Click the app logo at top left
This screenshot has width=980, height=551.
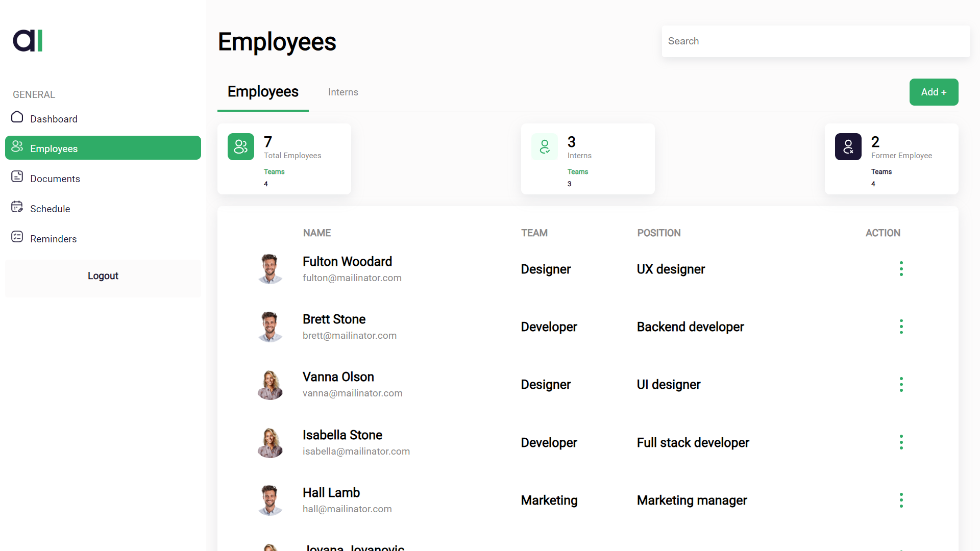(x=28, y=40)
